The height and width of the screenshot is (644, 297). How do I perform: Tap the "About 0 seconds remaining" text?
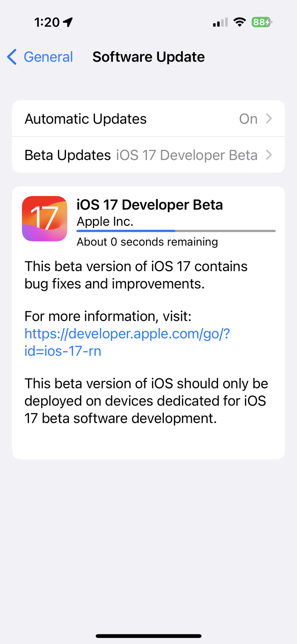point(147,242)
